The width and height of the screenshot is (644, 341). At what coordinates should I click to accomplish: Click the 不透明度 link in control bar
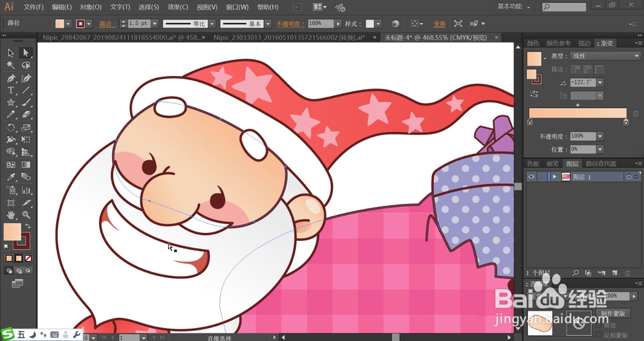290,24
